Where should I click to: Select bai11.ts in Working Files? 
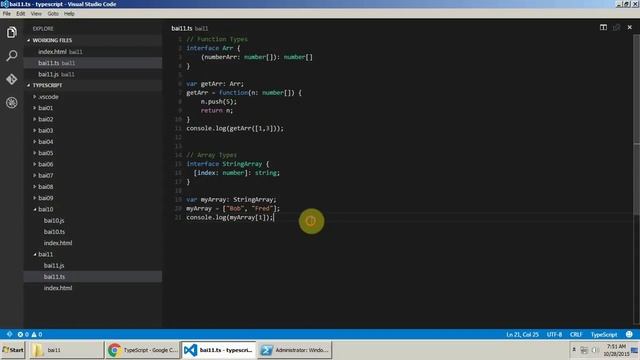pyautogui.click(x=93, y=63)
